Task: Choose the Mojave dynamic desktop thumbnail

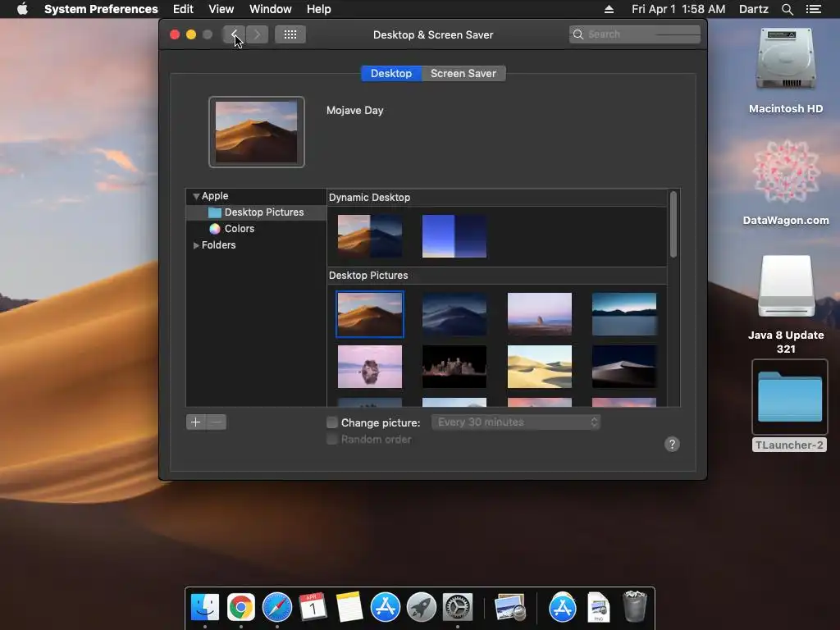Action: (370, 236)
